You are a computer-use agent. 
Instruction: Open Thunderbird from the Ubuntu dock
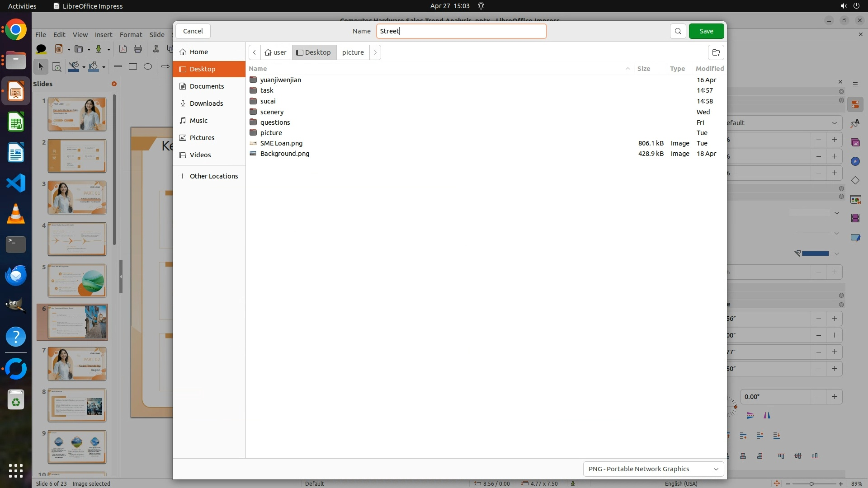16,275
